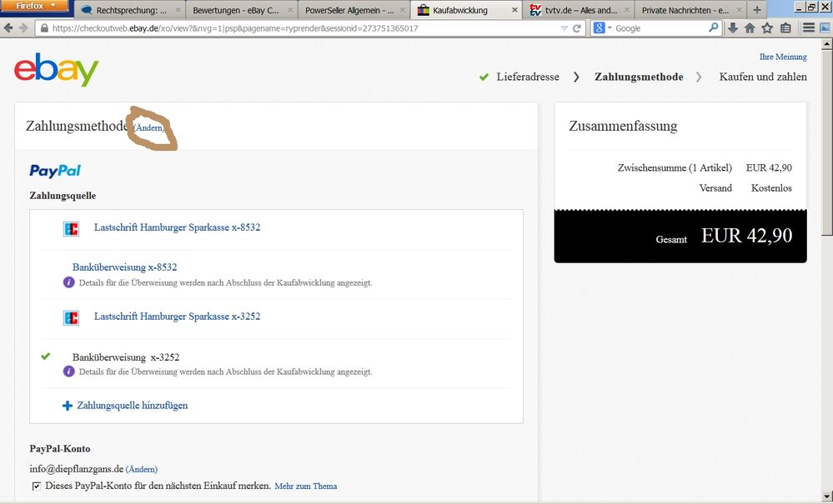The image size is (833, 504).
Task: Click the info icon under Banküberweisung x-8532
Action: (x=69, y=282)
